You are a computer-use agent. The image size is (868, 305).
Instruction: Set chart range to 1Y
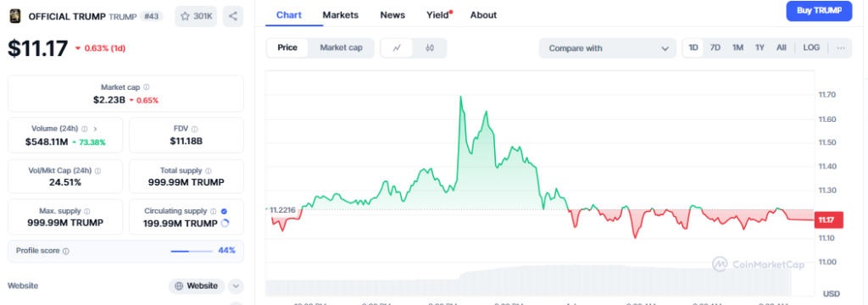(x=759, y=48)
